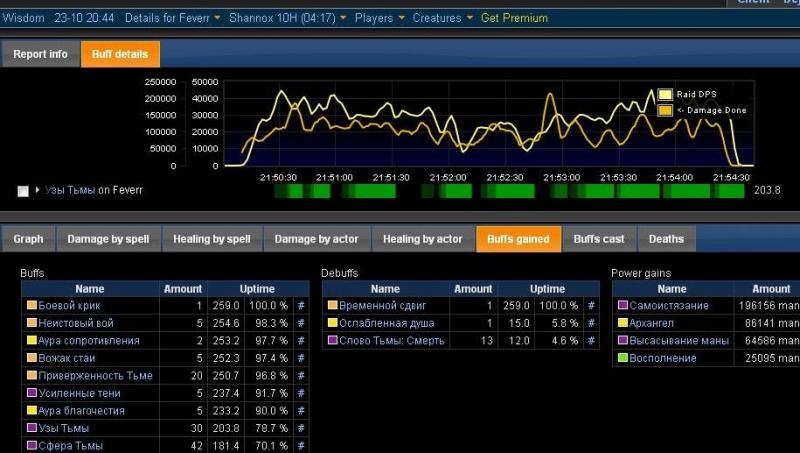The image size is (800, 453).
Task: Click the # icon for Ослабленная душа
Action: [x=591, y=323]
